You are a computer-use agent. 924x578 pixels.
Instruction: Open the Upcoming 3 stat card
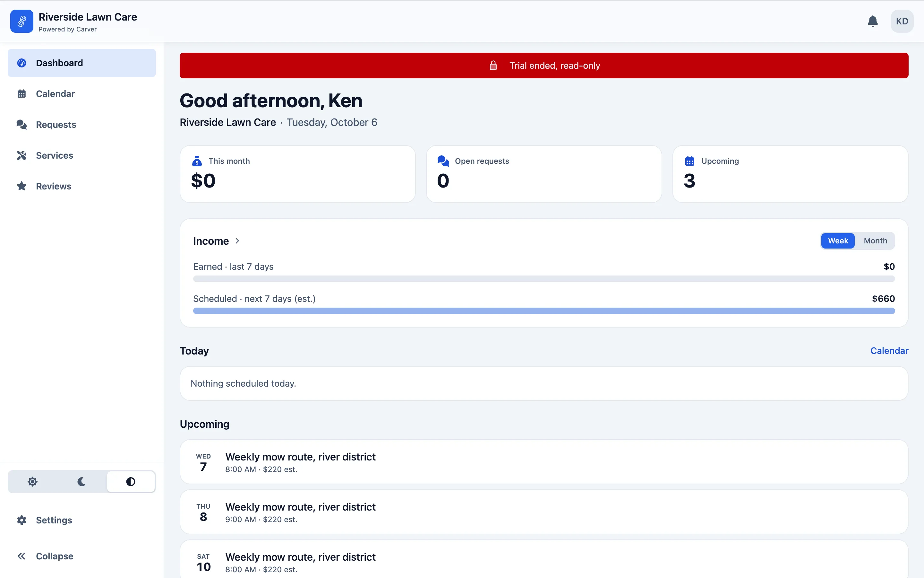coord(790,174)
